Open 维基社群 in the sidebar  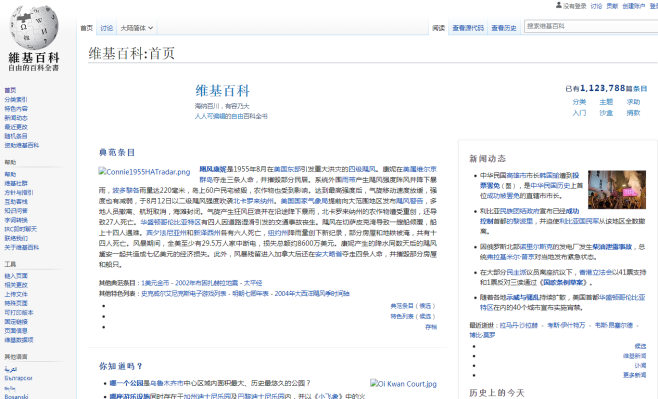click(x=16, y=183)
